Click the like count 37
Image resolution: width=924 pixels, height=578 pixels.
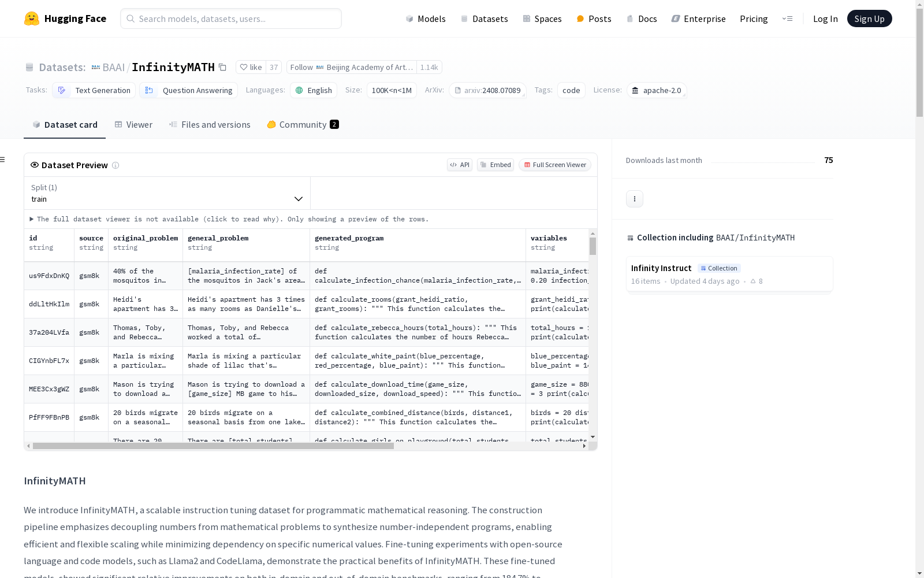tap(274, 67)
